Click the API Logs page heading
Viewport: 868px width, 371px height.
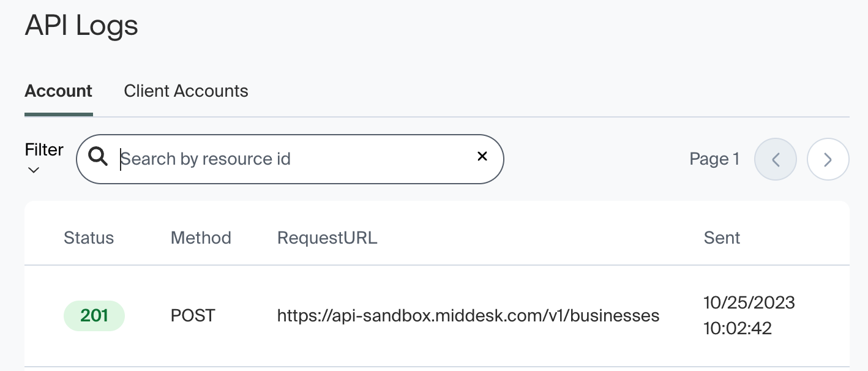coord(81,26)
